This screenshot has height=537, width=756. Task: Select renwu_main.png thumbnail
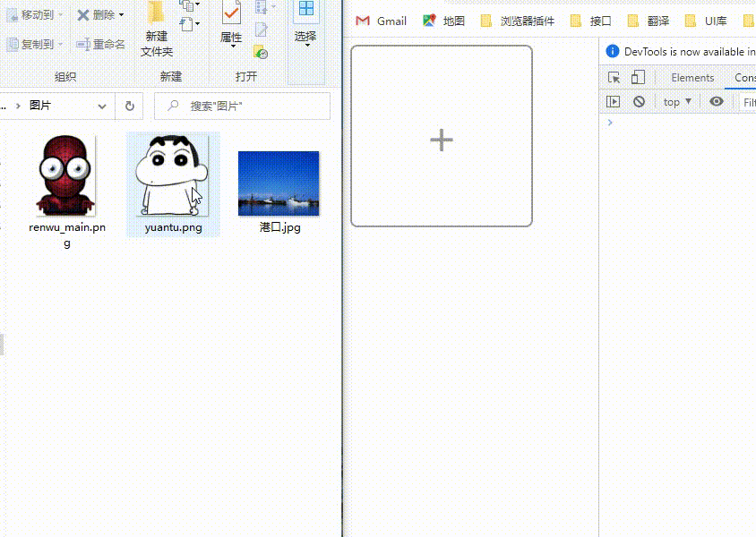[65, 175]
